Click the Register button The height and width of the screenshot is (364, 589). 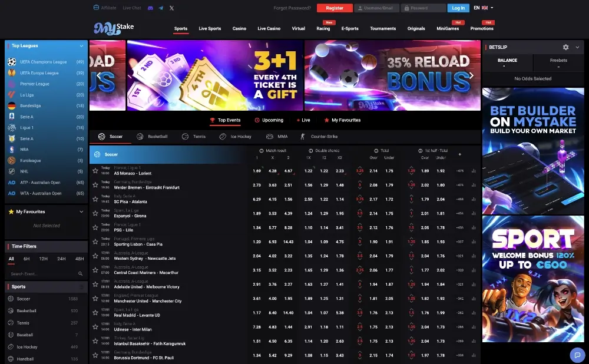click(x=335, y=8)
